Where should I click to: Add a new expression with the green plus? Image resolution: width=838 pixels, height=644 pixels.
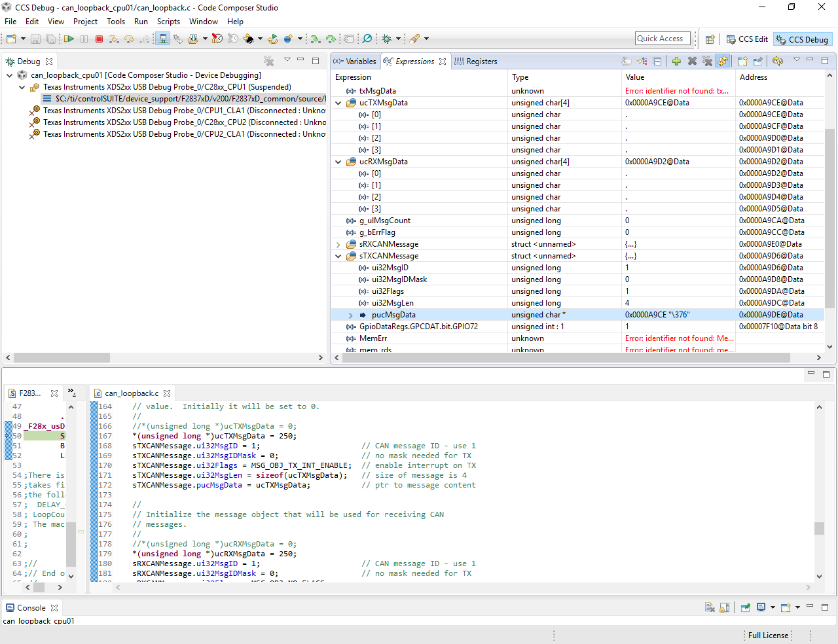point(676,62)
